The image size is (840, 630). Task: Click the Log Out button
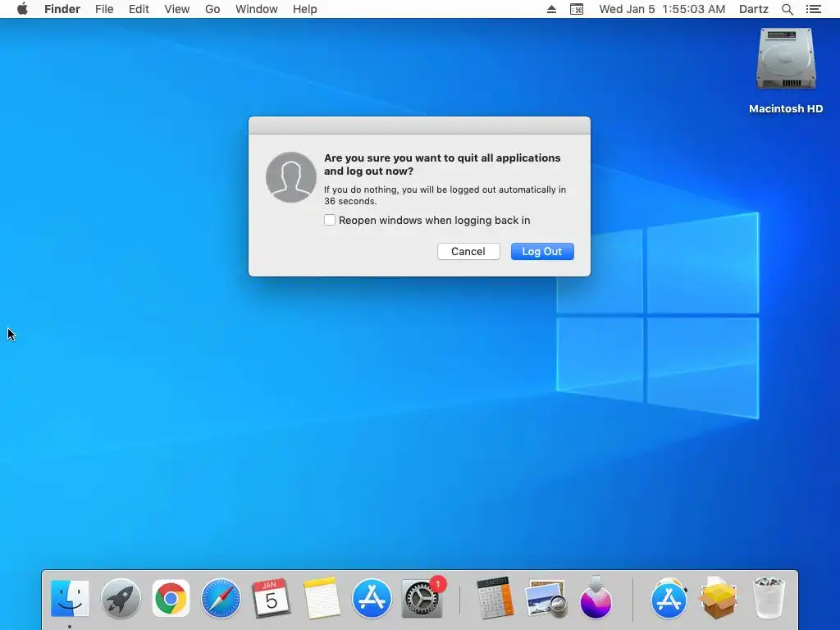click(542, 251)
